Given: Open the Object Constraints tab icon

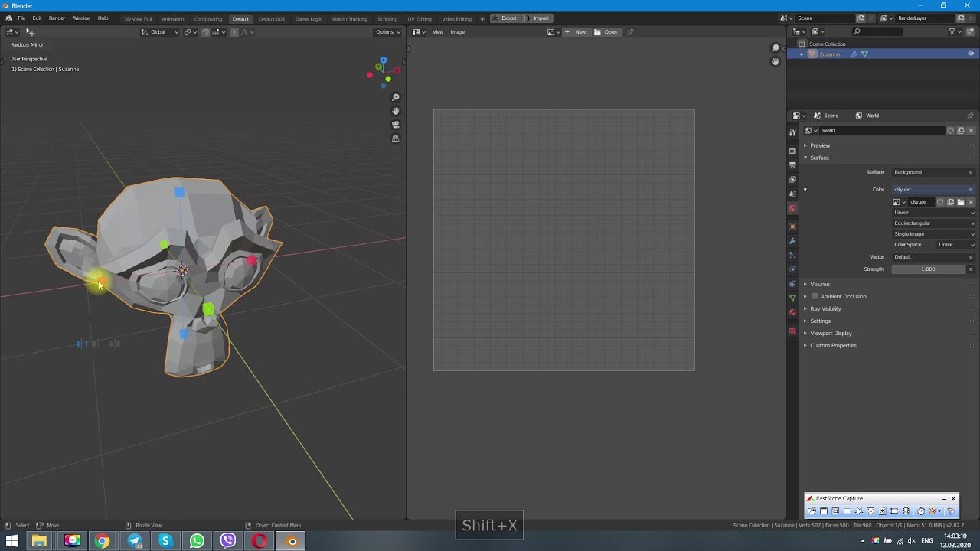Looking at the screenshot, I should pos(792,284).
